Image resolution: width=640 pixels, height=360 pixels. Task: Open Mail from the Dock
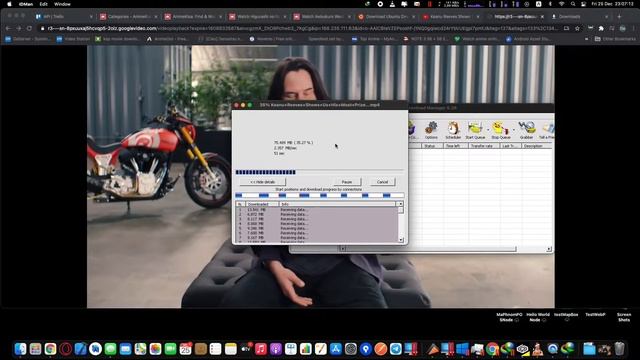coord(125,349)
